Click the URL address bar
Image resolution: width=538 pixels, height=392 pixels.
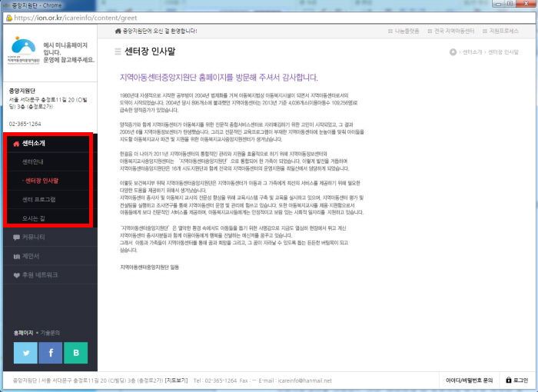[269, 18]
